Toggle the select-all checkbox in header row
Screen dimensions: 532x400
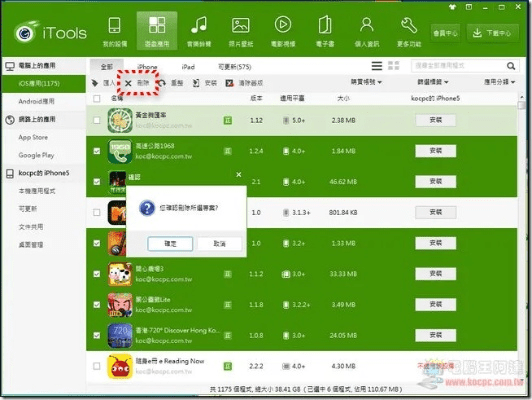pyautogui.click(x=97, y=98)
